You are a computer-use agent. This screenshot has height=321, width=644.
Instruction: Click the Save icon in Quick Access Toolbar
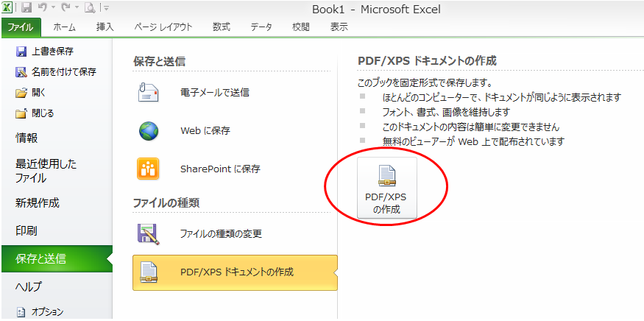pyautogui.click(x=26, y=7)
